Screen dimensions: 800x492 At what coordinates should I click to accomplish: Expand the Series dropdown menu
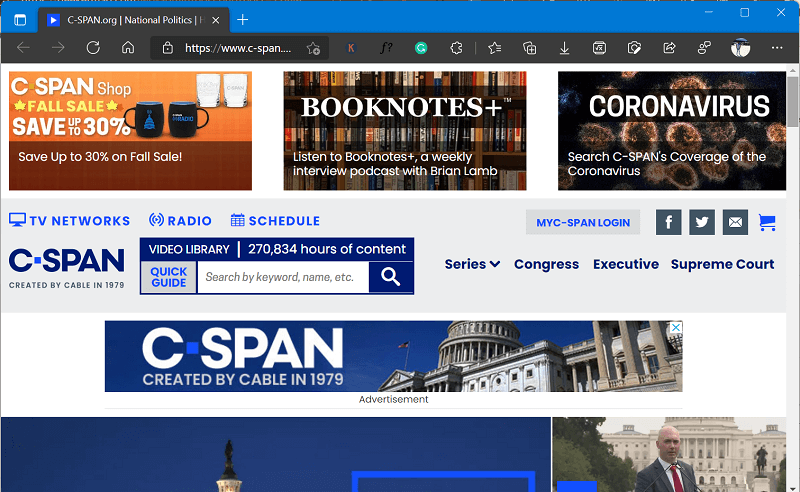pyautogui.click(x=472, y=264)
